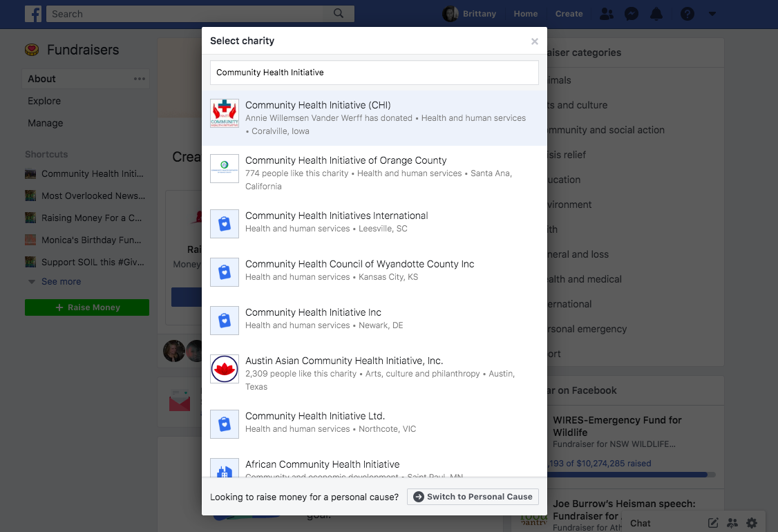Click icon beside Community Health Initiatives International
The image size is (778, 532).
[x=225, y=224]
